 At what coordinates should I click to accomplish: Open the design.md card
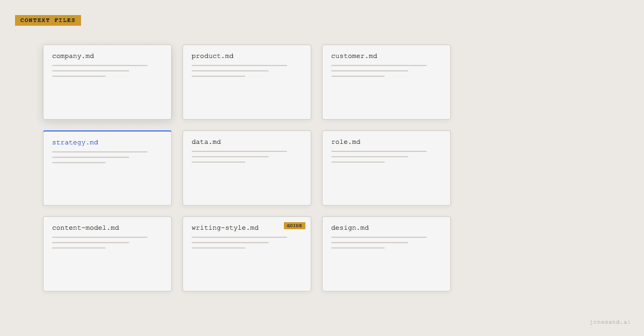tap(386, 254)
